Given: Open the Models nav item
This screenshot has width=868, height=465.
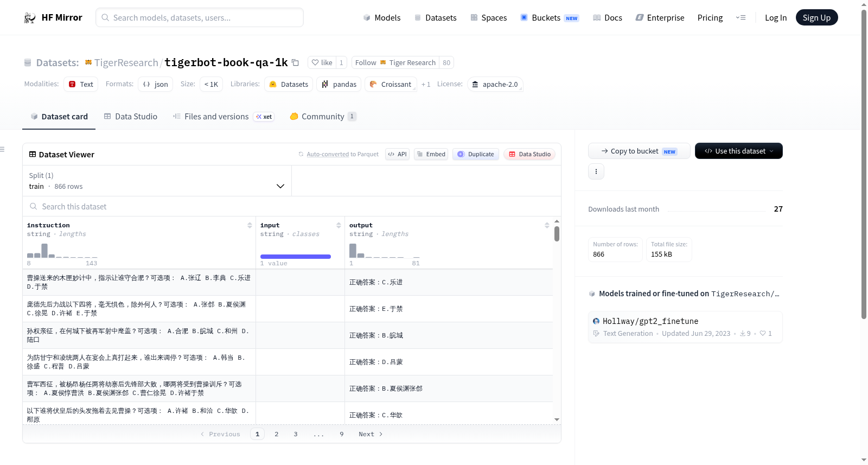Looking at the screenshot, I should [382, 18].
